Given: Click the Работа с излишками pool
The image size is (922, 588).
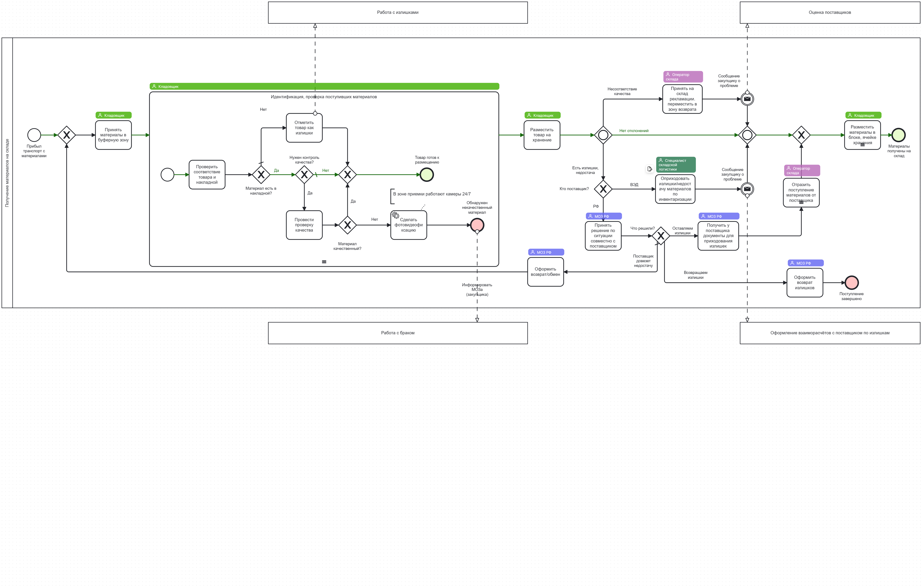Looking at the screenshot, I should 398,13.
